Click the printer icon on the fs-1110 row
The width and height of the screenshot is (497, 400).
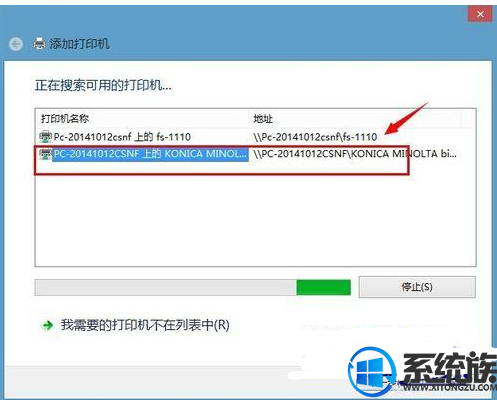[45, 137]
